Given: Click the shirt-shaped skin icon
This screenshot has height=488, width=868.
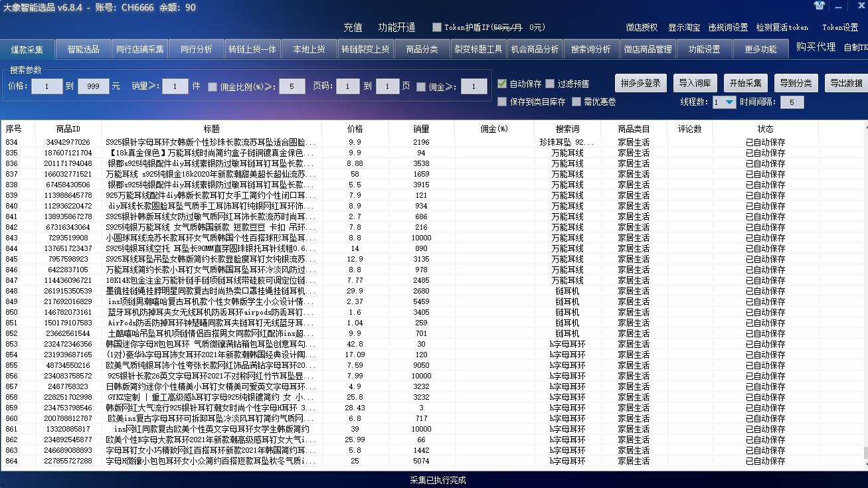Looking at the screenshot, I should 820,5.
